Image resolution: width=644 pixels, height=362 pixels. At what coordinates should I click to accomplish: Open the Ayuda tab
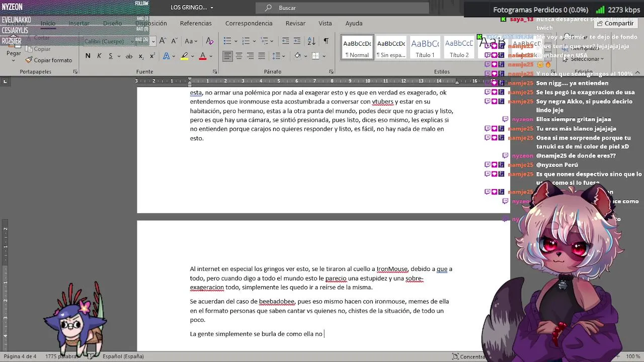point(354,23)
